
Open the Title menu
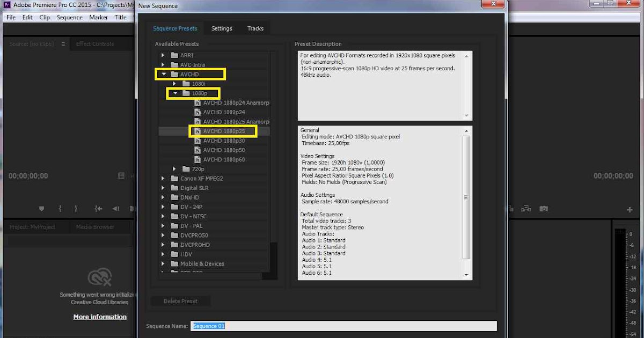pos(121,17)
